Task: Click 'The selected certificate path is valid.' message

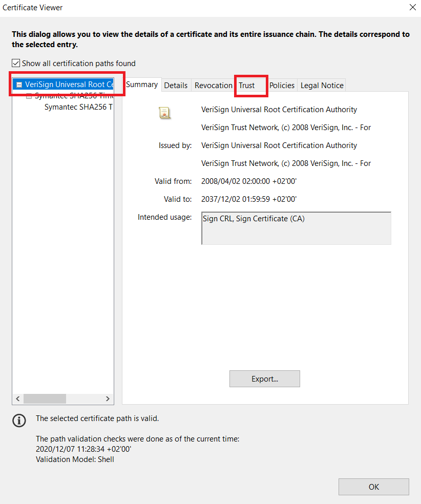Action: 97,418
